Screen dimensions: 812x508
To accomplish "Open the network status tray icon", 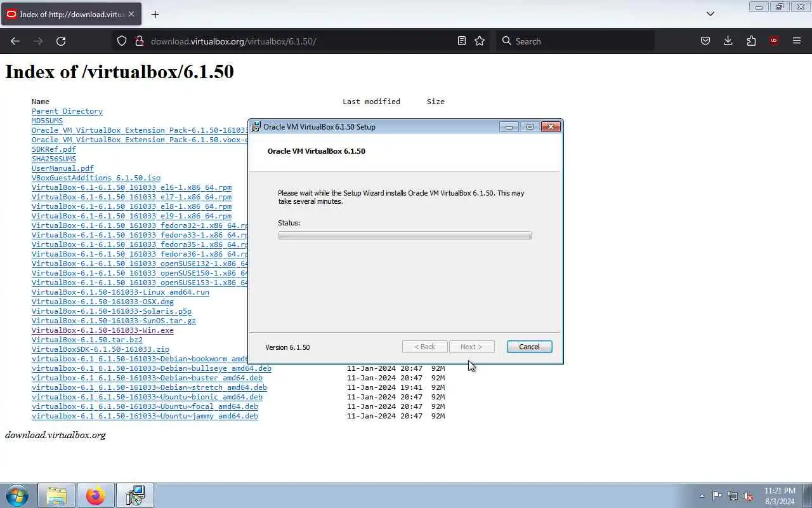I will [733, 496].
